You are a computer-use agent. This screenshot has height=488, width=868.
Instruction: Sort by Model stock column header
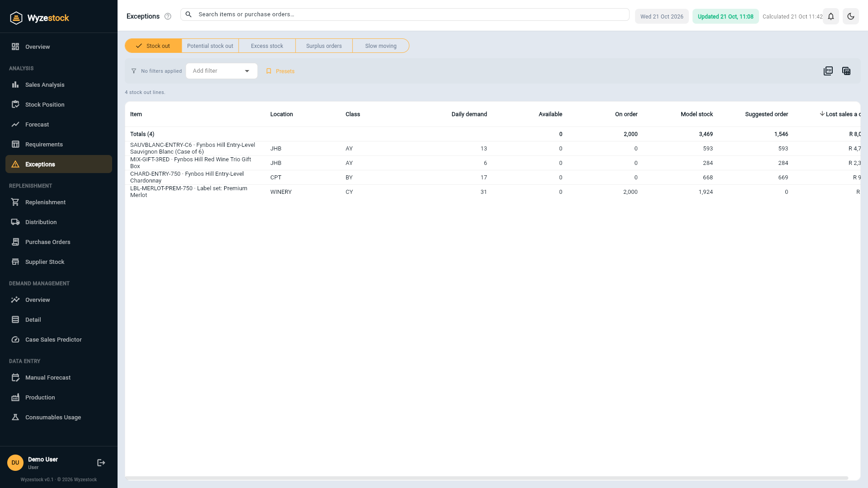pos(697,114)
